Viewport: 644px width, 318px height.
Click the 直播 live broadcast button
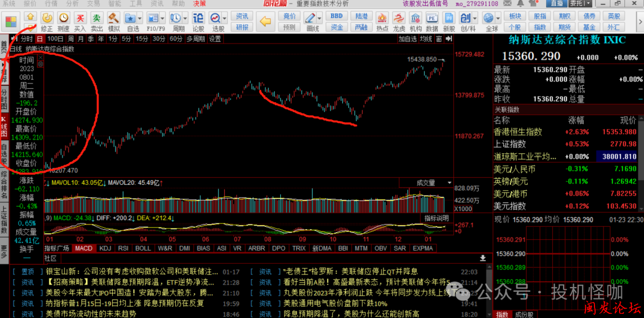point(557,4)
